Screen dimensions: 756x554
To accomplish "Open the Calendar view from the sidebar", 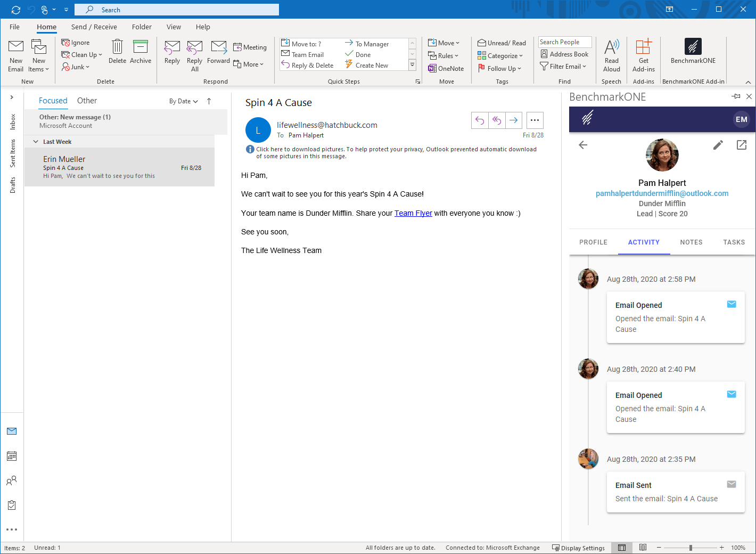I will 12,456.
